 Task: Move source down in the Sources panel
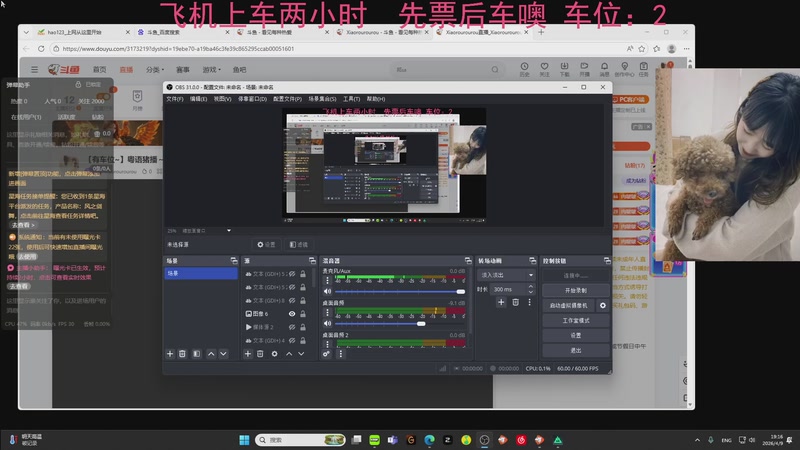pyautogui.click(x=302, y=354)
